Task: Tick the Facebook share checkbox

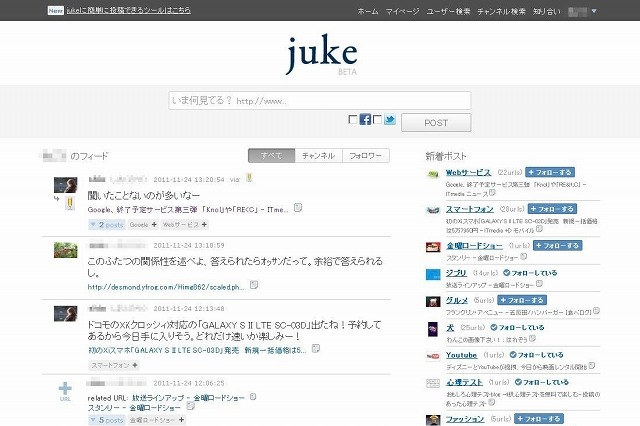Action: point(353,120)
